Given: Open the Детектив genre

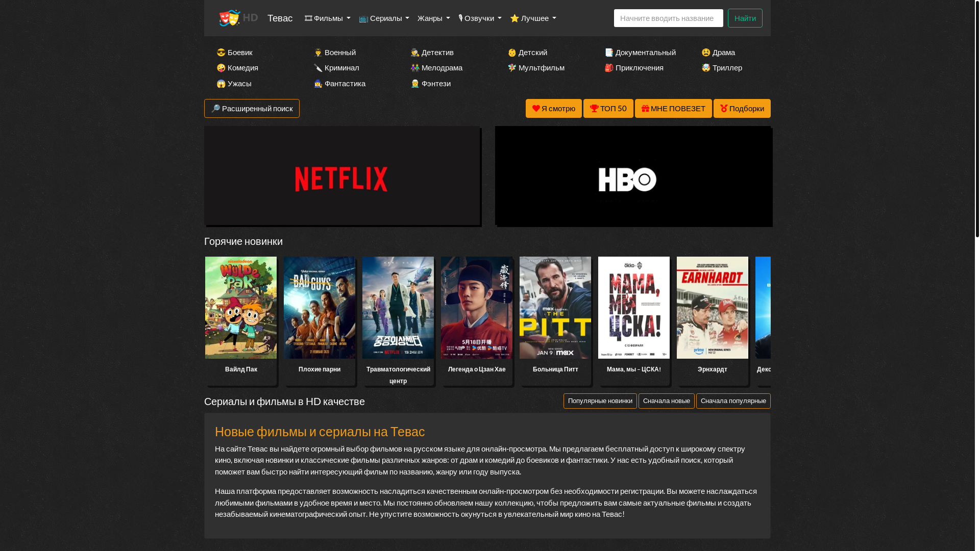Looking at the screenshot, I should tap(432, 53).
